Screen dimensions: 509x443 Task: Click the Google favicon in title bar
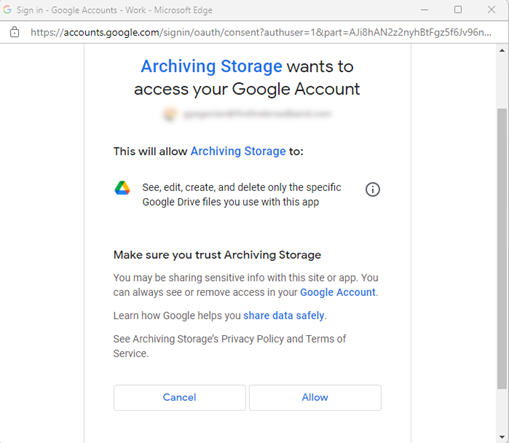(7, 10)
